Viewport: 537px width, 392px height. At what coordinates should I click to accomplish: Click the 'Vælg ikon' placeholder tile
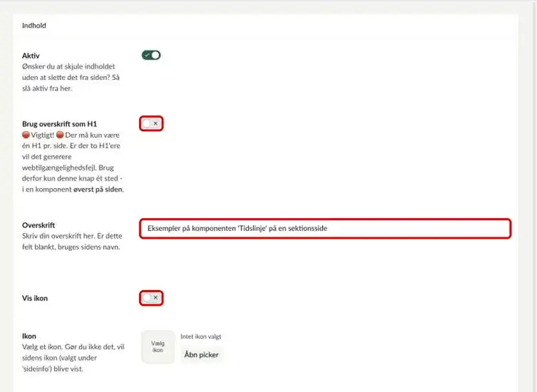tap(158, 346)
